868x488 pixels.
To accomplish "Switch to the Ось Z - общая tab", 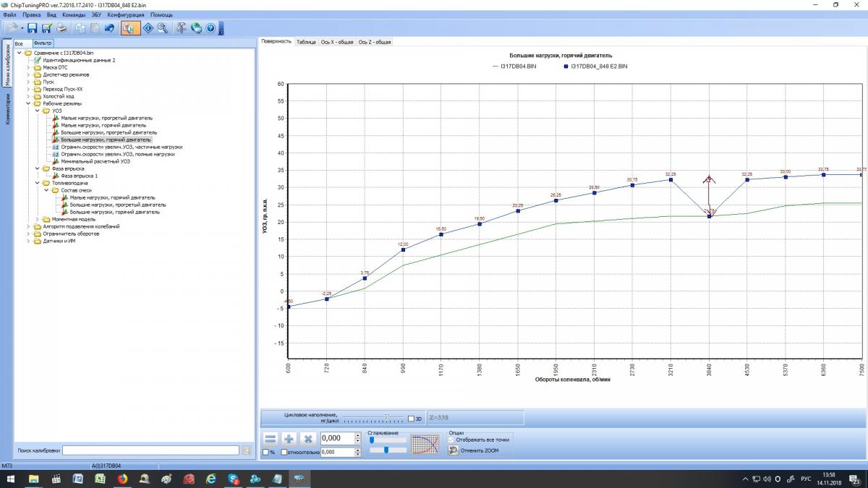I will click(375, 42).
